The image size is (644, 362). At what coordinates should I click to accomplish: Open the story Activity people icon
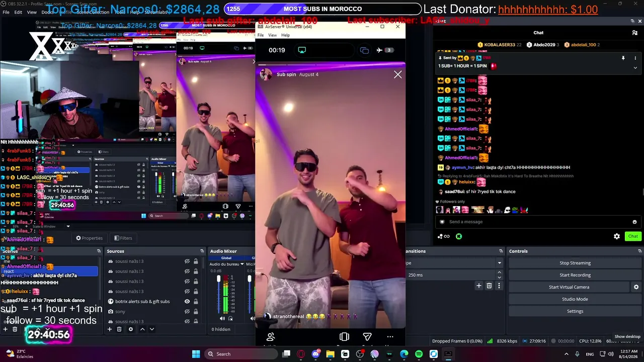[271, 337]
